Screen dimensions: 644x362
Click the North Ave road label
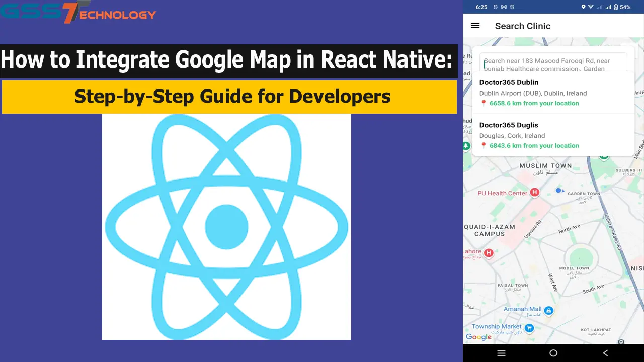pyautogui.click(x=569, y=229)
